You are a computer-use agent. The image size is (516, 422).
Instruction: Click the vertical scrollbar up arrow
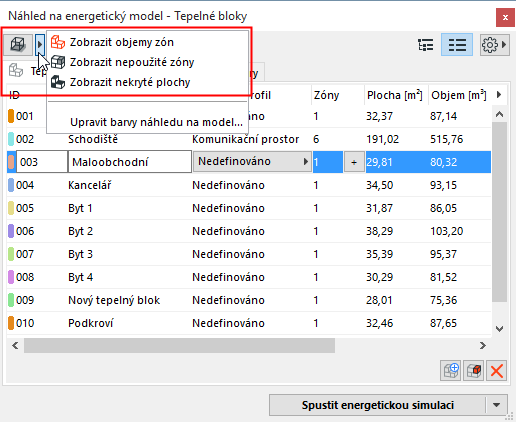point(499,115)
